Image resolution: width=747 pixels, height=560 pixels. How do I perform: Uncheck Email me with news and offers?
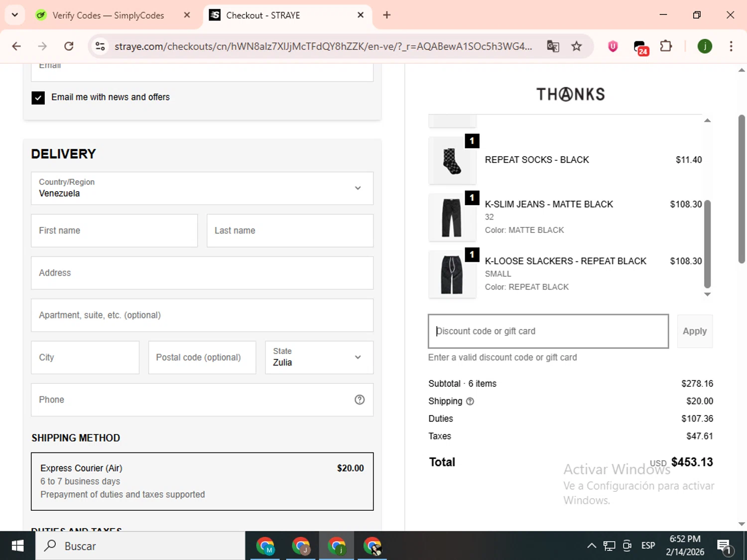point(38,98)
